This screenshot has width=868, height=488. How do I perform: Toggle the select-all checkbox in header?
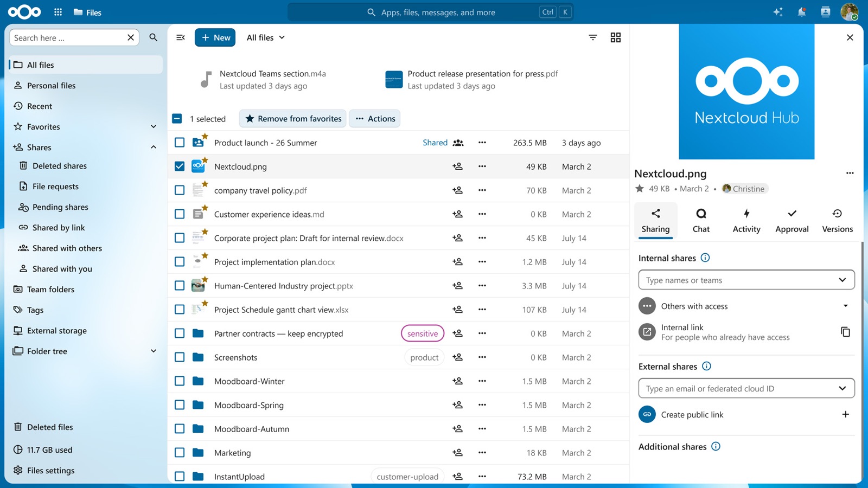click(177, 119)
